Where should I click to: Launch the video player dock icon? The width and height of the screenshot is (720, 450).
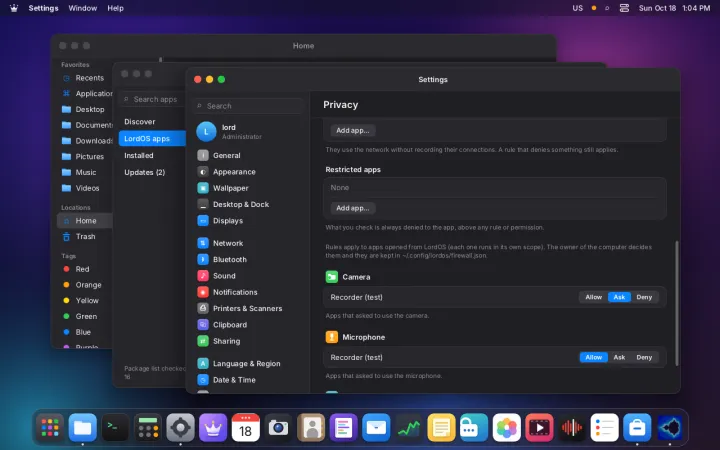[539, 428]
